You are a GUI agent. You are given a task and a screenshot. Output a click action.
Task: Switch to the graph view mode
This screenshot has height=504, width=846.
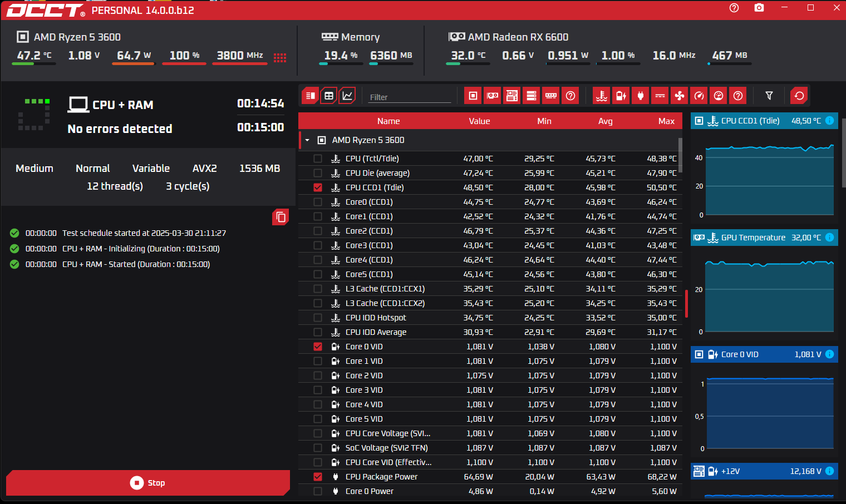pyautogui.click(x=347, y=96)
